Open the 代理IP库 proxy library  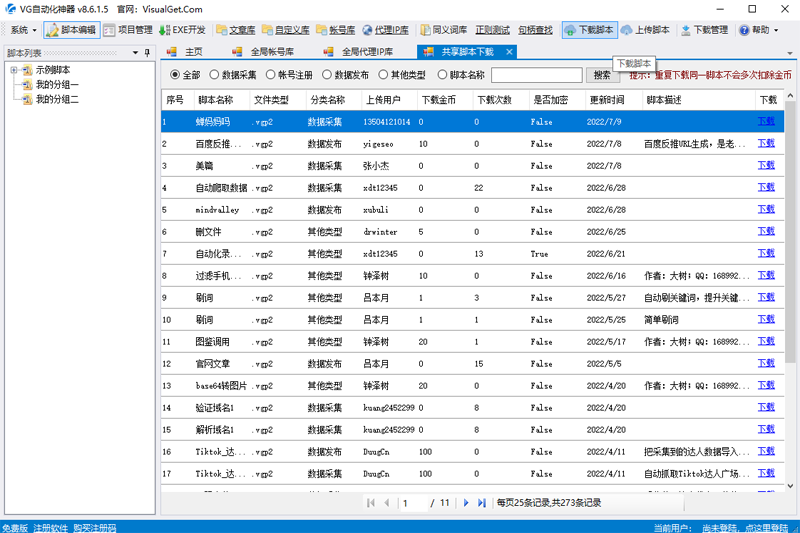coord(384,30)
